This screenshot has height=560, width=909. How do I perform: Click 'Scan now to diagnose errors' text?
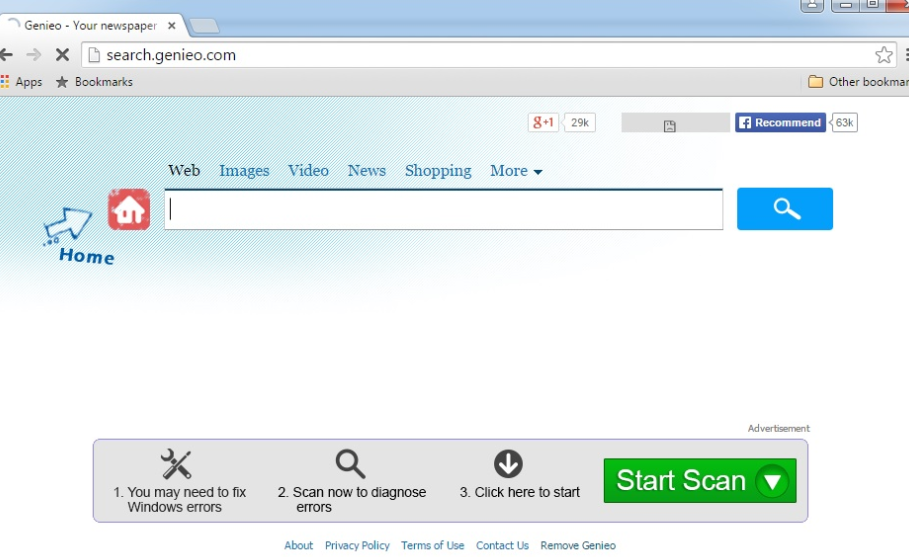click(351, 499)
